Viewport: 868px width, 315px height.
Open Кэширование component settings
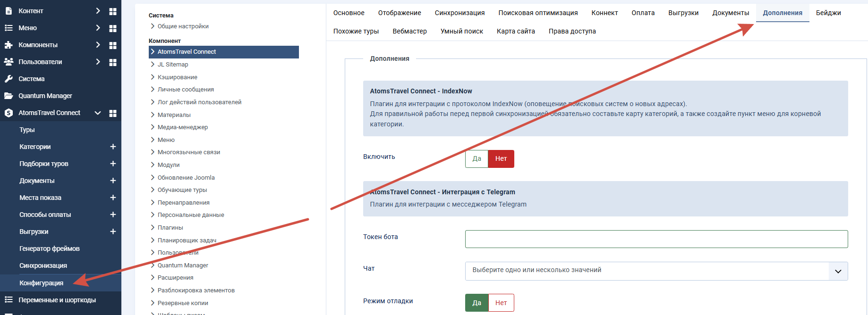[177, 77]
